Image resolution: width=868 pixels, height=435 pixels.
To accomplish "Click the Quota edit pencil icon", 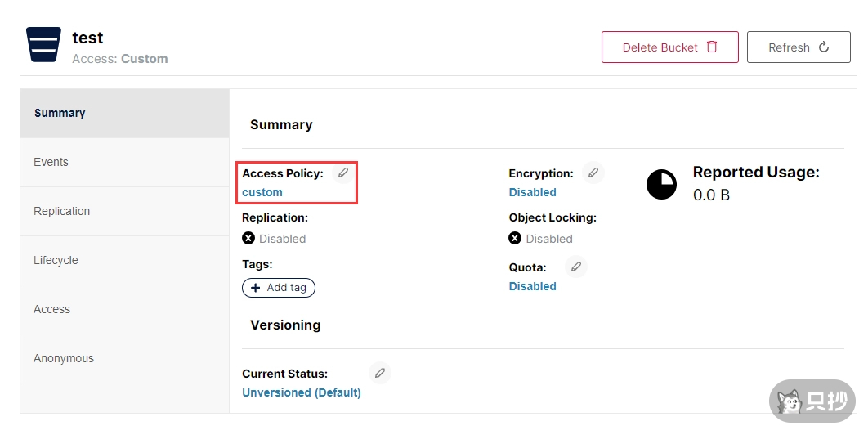I will click(576, 267).
